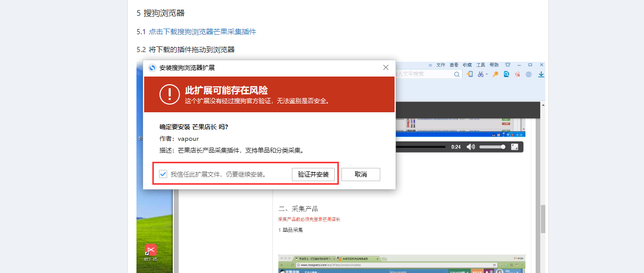This screenshot has width=644, height=273.
Task: Click the video progress bar next to 0:24
Action: (x=420, y=147)
